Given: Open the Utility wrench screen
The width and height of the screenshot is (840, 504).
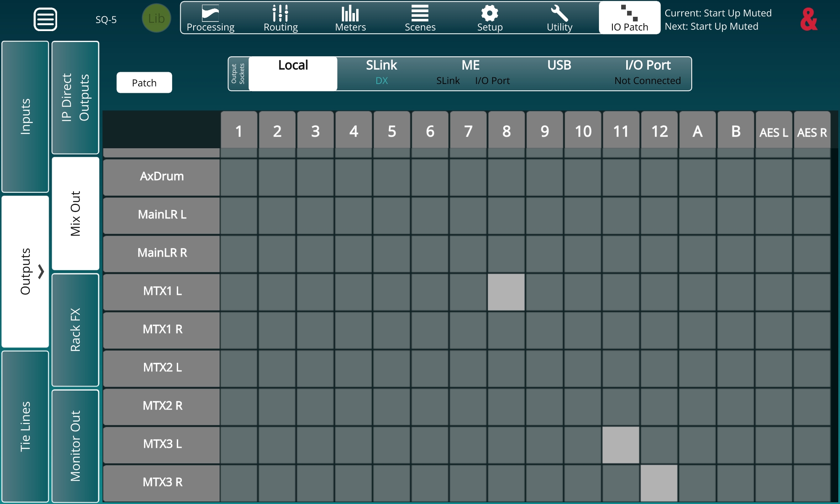Looking at the screenshot, I should tap(559, 18).
